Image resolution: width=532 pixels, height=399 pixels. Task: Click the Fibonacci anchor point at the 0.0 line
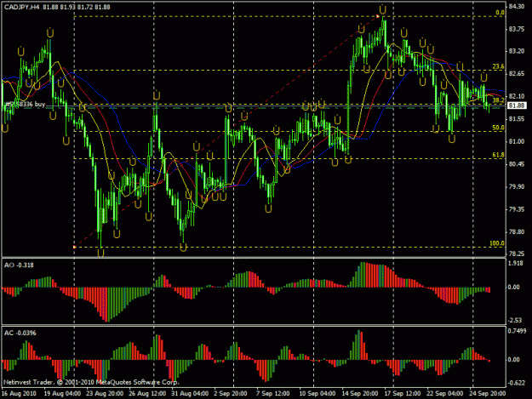point(378,16)
